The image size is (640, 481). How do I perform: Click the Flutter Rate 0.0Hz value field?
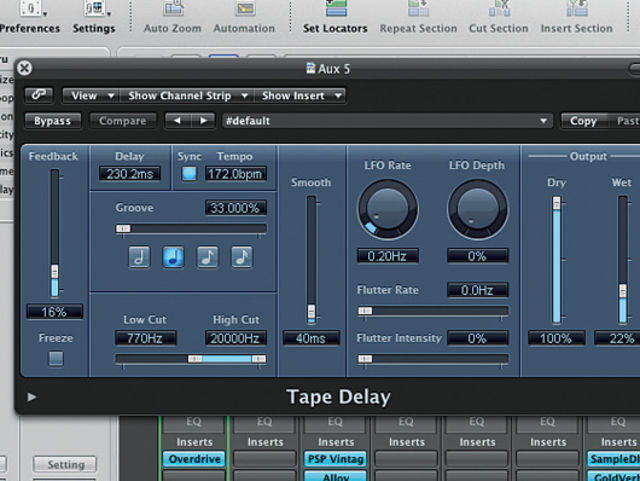tap(478, 290)
